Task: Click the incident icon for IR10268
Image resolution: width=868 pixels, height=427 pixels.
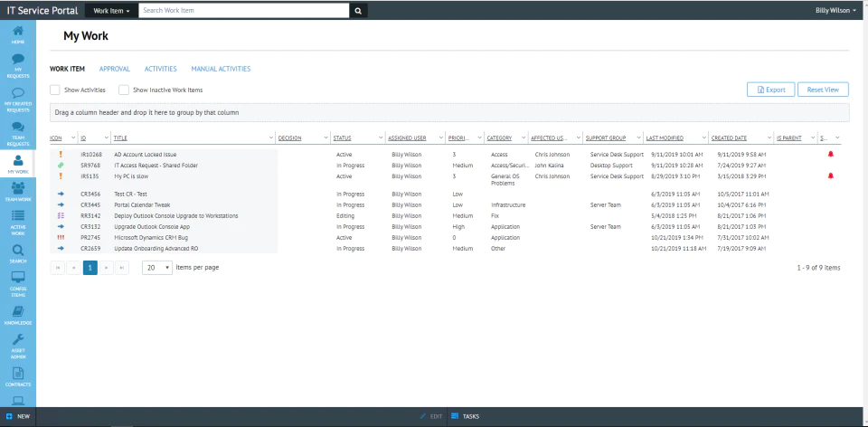Action: 61,155
